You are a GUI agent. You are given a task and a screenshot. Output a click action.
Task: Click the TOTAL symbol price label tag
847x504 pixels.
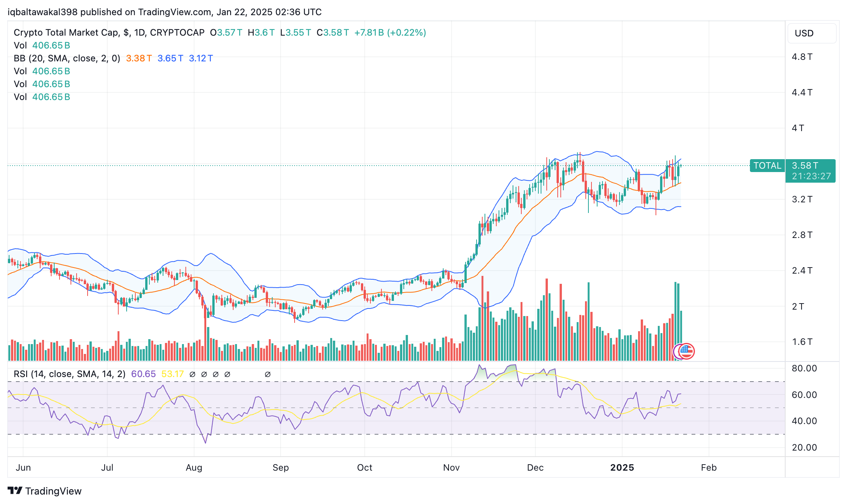pyautogui.click(x=767, y=166)
